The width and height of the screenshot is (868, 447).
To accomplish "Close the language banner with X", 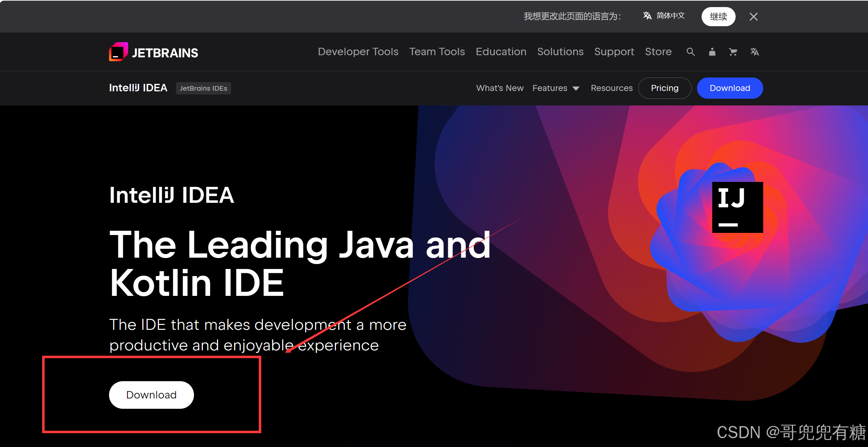I will pyautogui.click(x=753, y=17).
